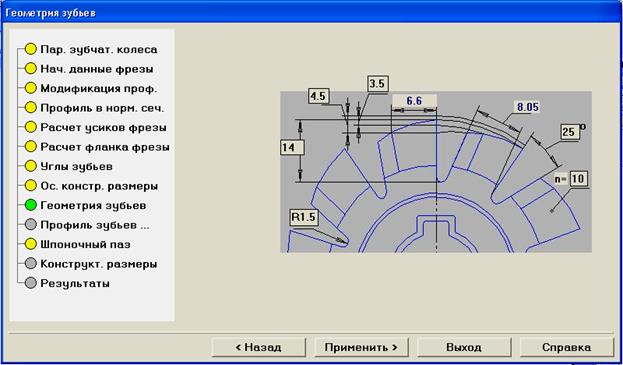This screenshot has width=623, height=365.
Task: Click the yellow circle beside Шпоночный паз
Action: point(31,244)
